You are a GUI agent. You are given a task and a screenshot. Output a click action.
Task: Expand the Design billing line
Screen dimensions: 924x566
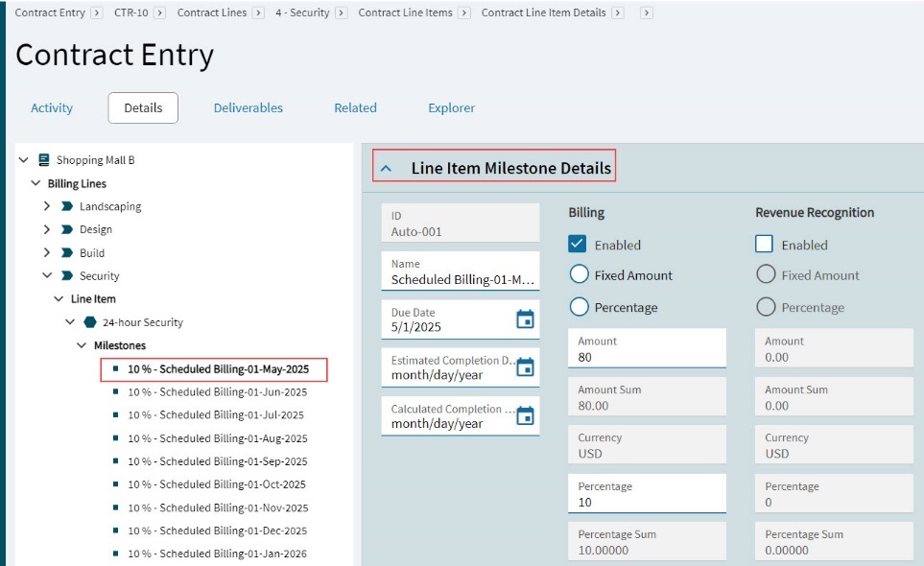click(47, 229)
